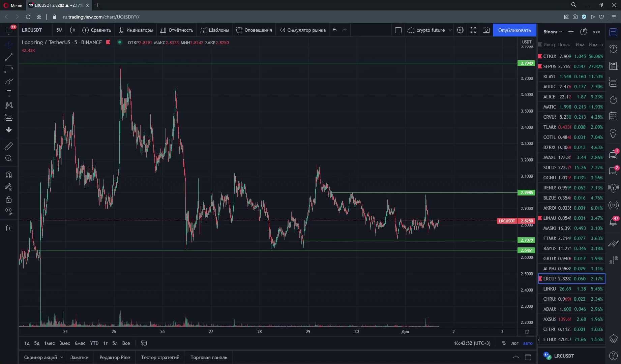The image size is (621, 364).
Task: Open the 5M timeframe selector
Action: coord(59,30)
